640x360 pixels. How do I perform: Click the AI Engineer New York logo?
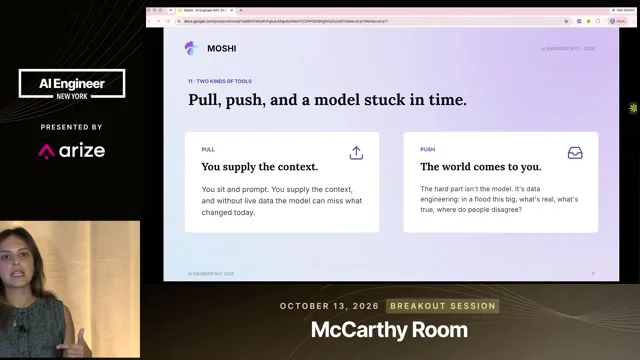click(x=72, y=84)
